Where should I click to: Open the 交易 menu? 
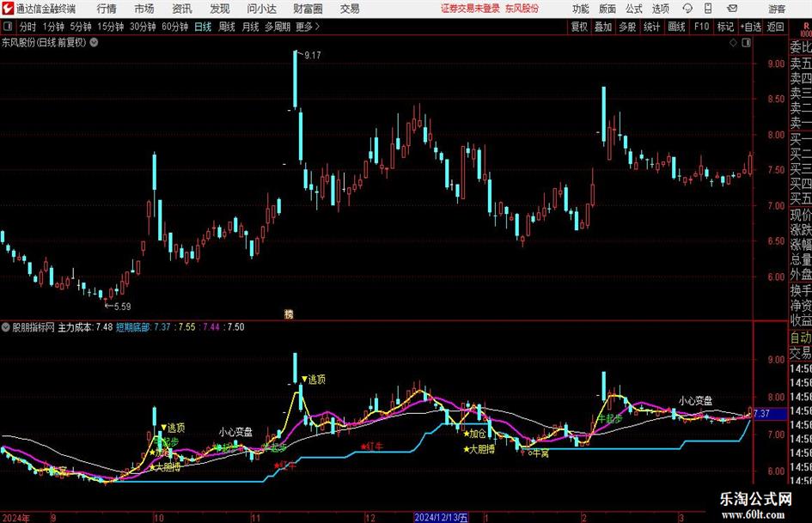coord(350,9)
